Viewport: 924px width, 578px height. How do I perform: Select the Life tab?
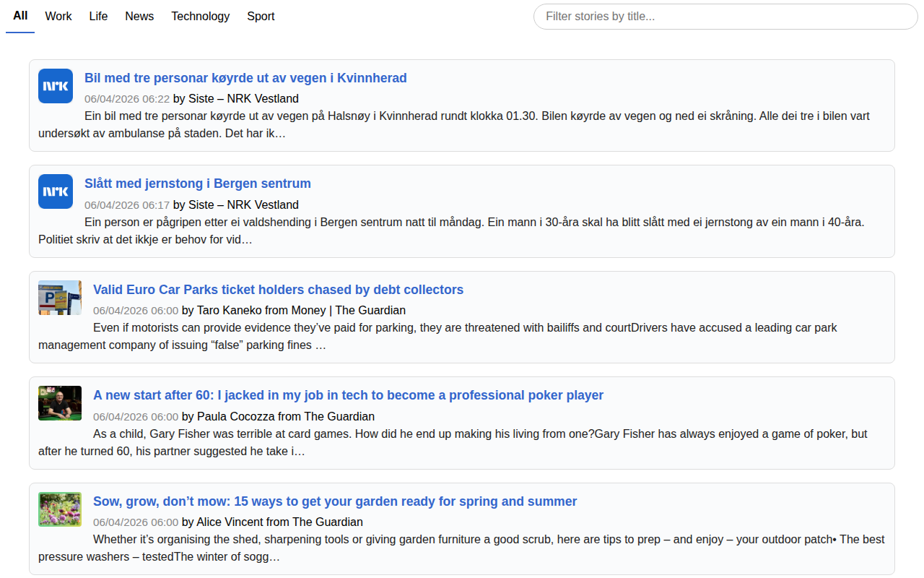(98, 16)
